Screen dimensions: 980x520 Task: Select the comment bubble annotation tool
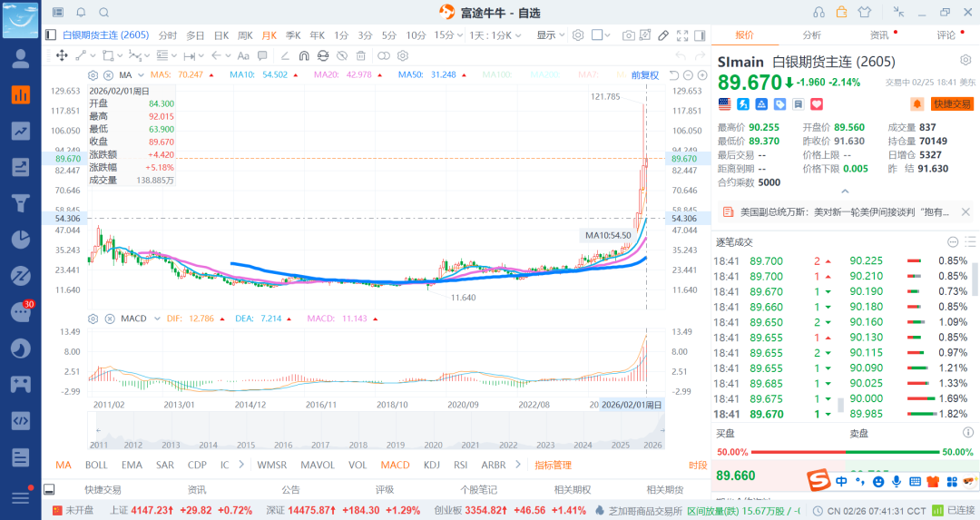tap(262, 55)
